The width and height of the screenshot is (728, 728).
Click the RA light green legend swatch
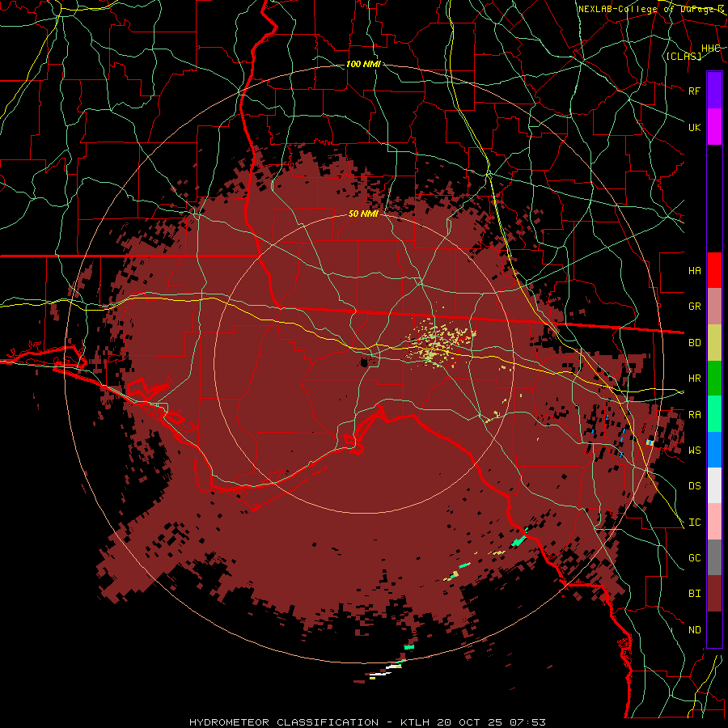(714, 414)
